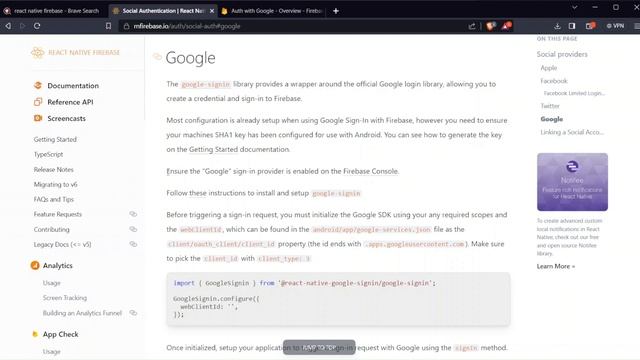Open Building an Analytics Funnel link
This screenshot has width=640, height=360.
point(82,313)
